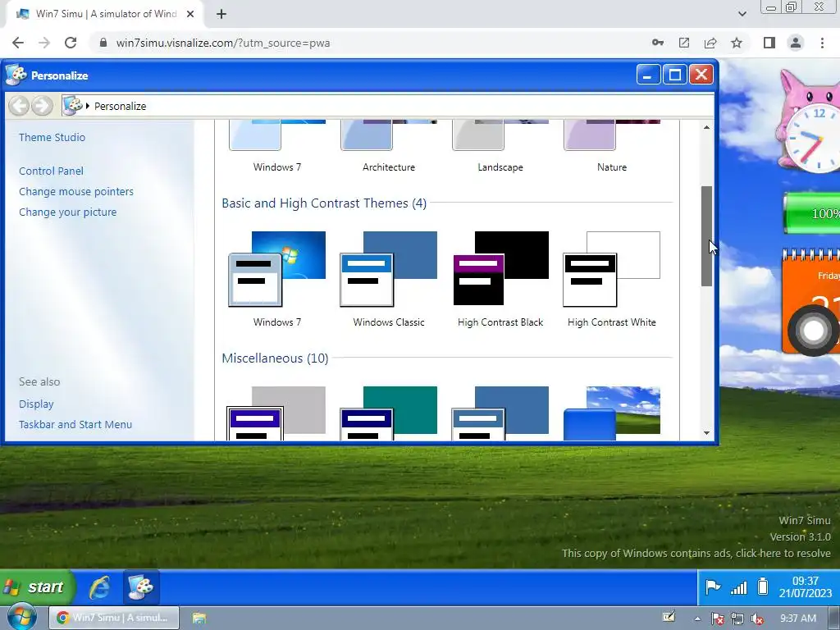Choose the basic Windows 7 theme thumbnail
840x630 pixels.
click(x=277, y=269)
